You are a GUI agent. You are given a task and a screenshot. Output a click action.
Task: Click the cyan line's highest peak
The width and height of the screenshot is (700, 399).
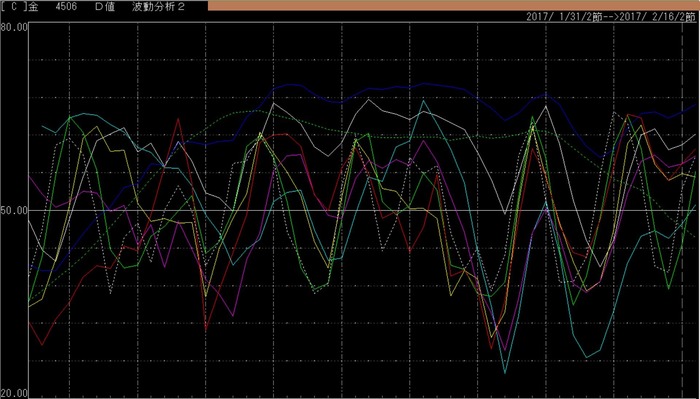coord(423,101)
